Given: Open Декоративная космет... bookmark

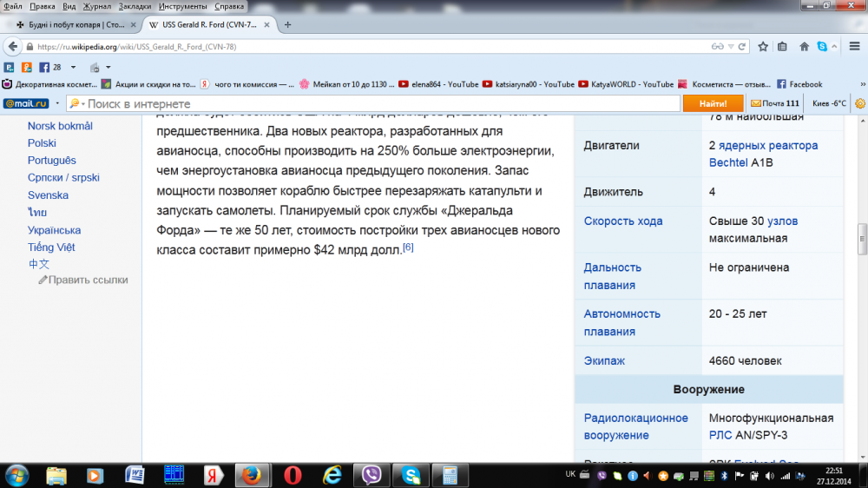Looking at the screenshot, I should coord(49,84).
